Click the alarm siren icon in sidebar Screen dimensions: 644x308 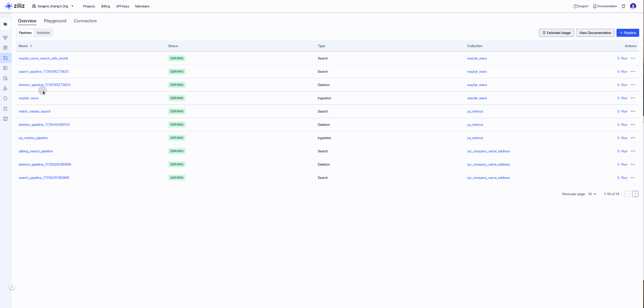[x=5, y=109]
